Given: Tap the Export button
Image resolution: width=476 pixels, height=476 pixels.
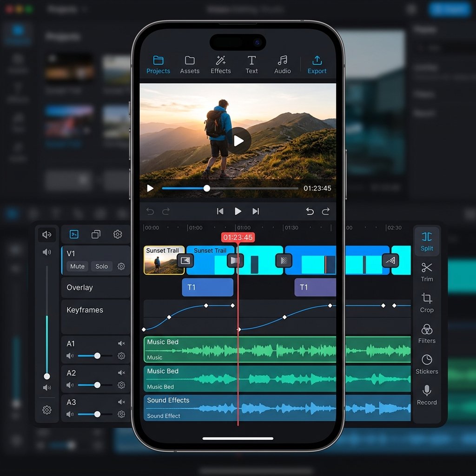Looking at the screenshot, I should coord(317,65).
